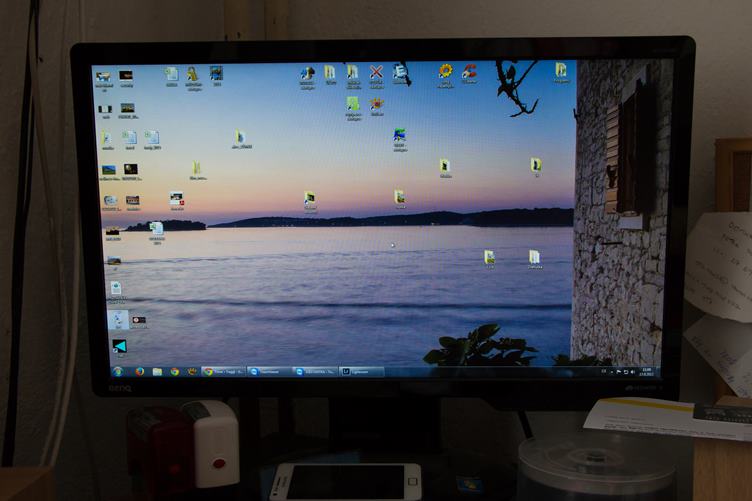
Task: Activate the Skype taskbar button next to the Chrome window
Action: click(270, 372)
